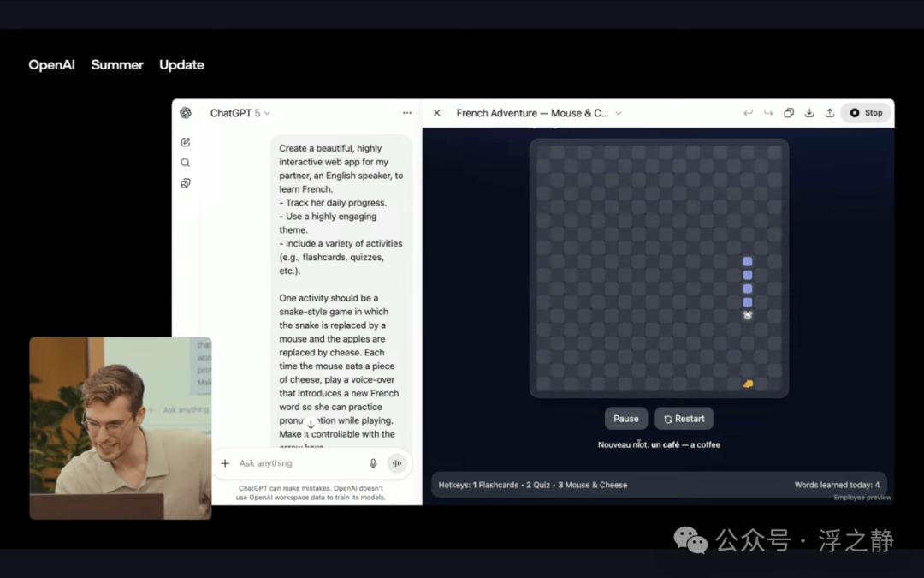
Task: Pause the Mouse & Cheese game
Action: (625, 419)
